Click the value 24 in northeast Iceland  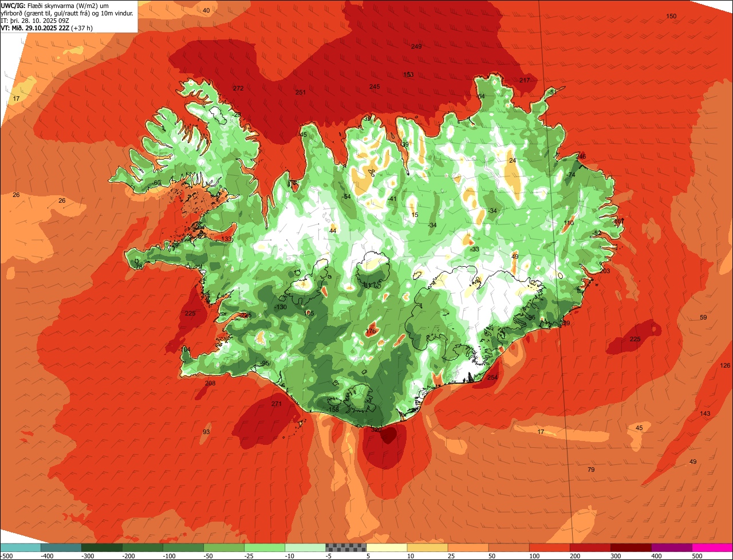coord(513,160)
